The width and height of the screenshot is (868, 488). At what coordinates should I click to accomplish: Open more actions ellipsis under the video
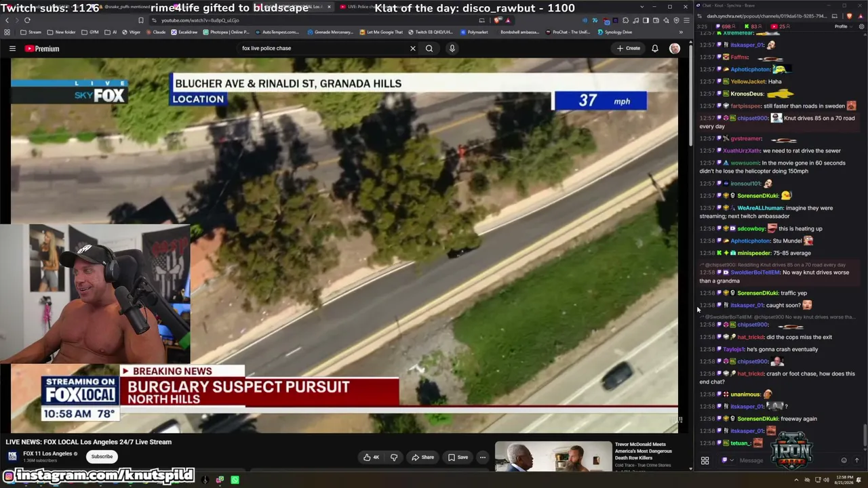click(x=483, y=457)
